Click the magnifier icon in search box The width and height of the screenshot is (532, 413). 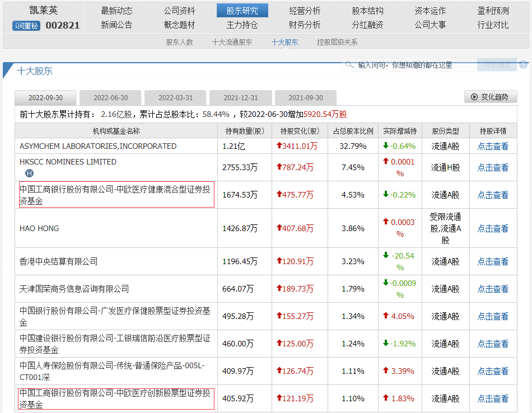350,65
